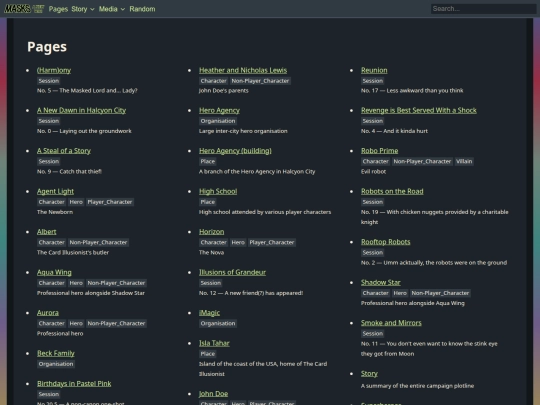
Task: Open the Albert character page
Action: click(x=46, y=232)
